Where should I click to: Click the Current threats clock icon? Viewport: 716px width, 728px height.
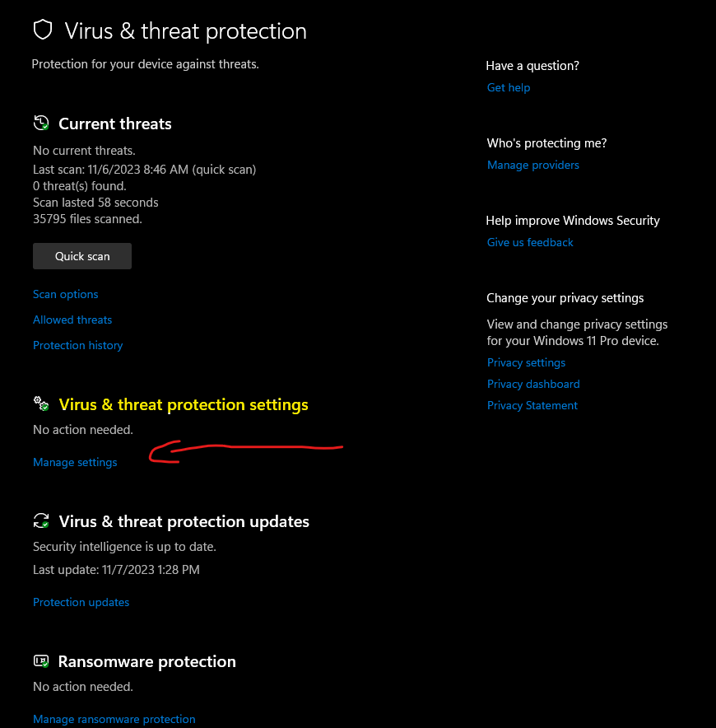(41, 124)
